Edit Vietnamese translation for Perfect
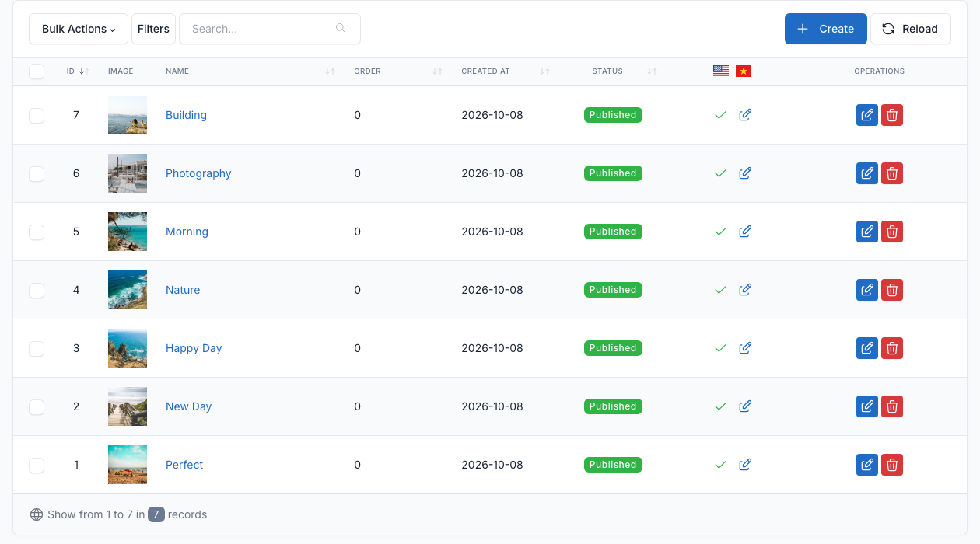This screenshot has width=980, height=544. coord(745,465)
